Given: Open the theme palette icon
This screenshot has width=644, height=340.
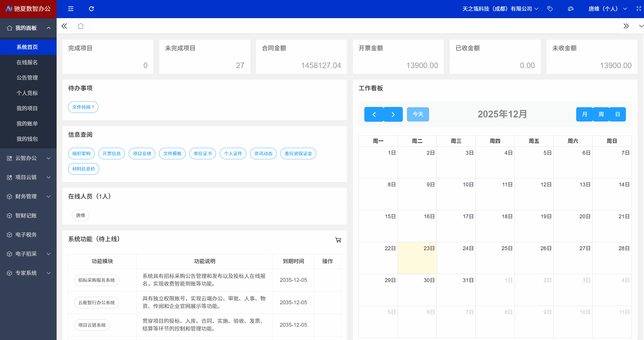Looking at the screenshot, I should [571, 9].
